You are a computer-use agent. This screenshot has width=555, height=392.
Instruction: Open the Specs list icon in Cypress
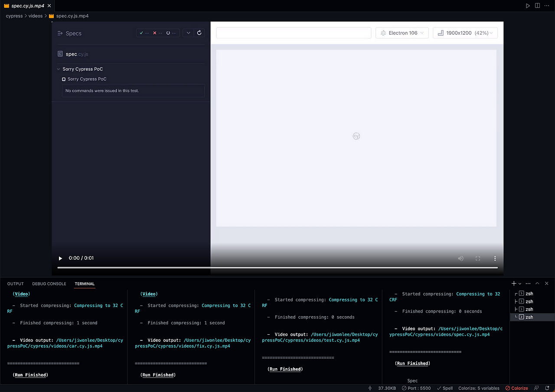pyautogui.click(x=60, y=33)
